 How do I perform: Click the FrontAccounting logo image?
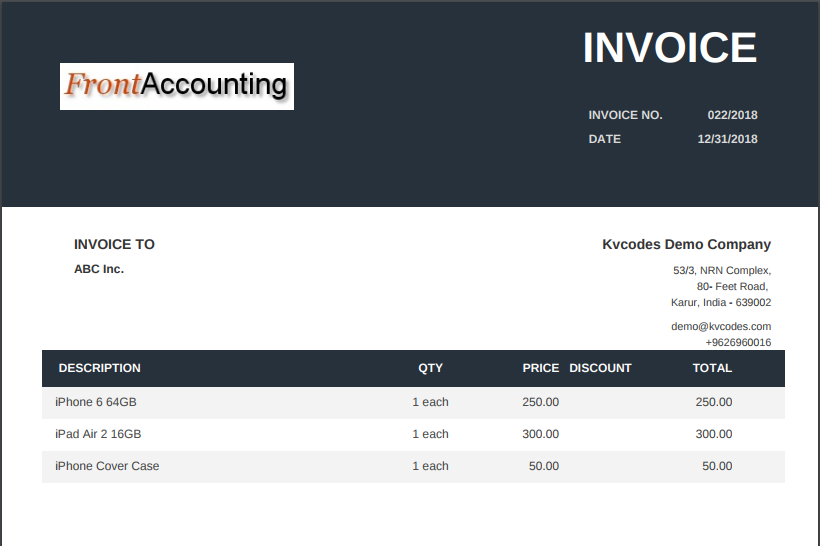[176, 86]
